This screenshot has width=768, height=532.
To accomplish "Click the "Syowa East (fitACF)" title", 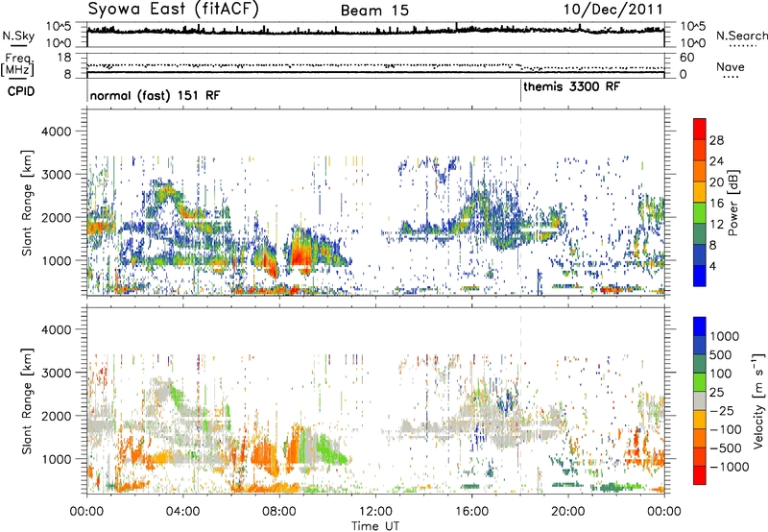I will (174, 10).
